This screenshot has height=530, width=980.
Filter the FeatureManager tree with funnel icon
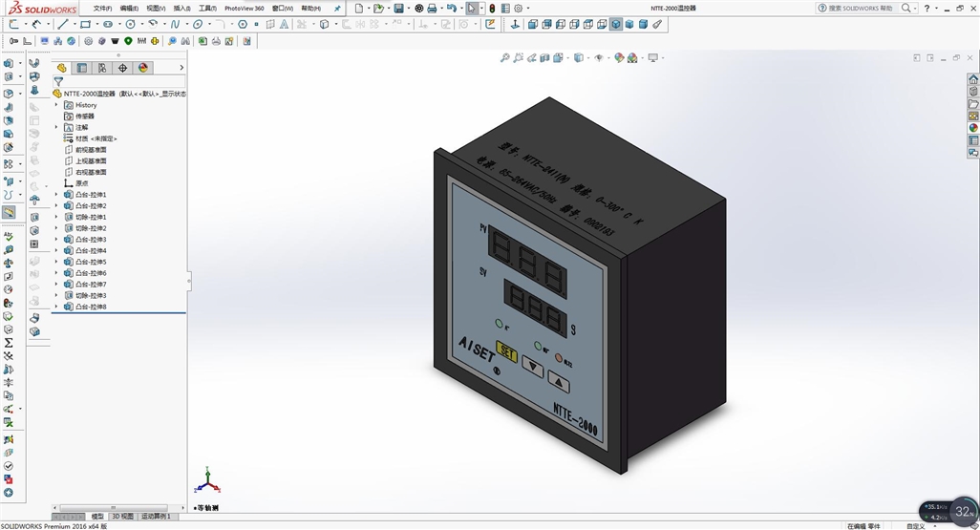(x=58, y=81)
